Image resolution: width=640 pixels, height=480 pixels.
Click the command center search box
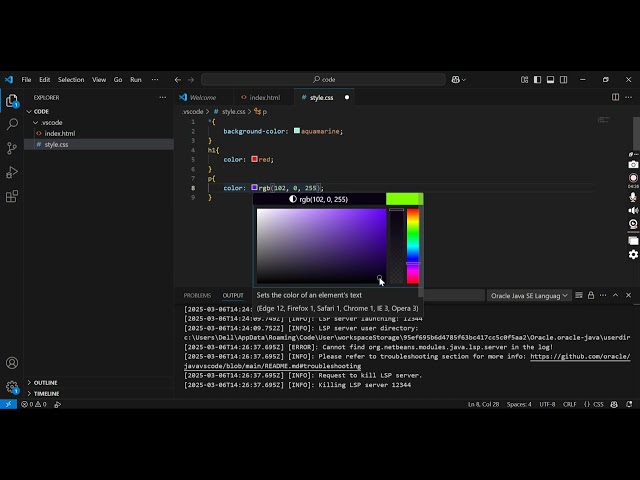coord(323,80)
